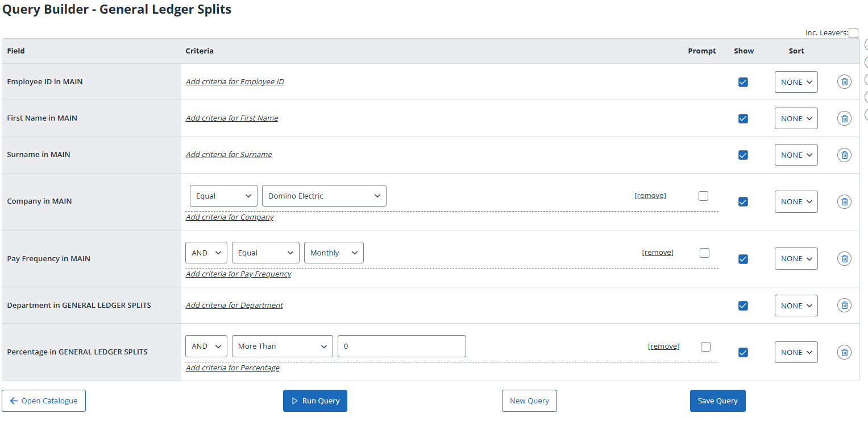
Task: Open Sort dropdown for Company
Action: point(796,201)
